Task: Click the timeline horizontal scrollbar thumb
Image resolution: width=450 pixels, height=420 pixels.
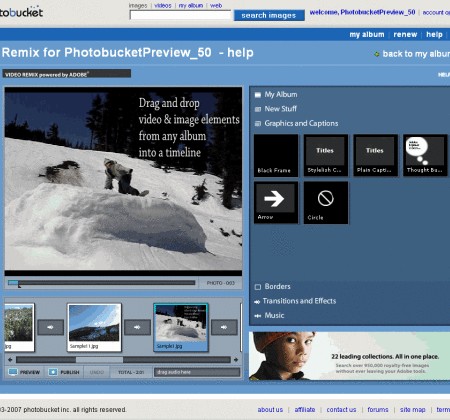Action: (x=99, y=360)
